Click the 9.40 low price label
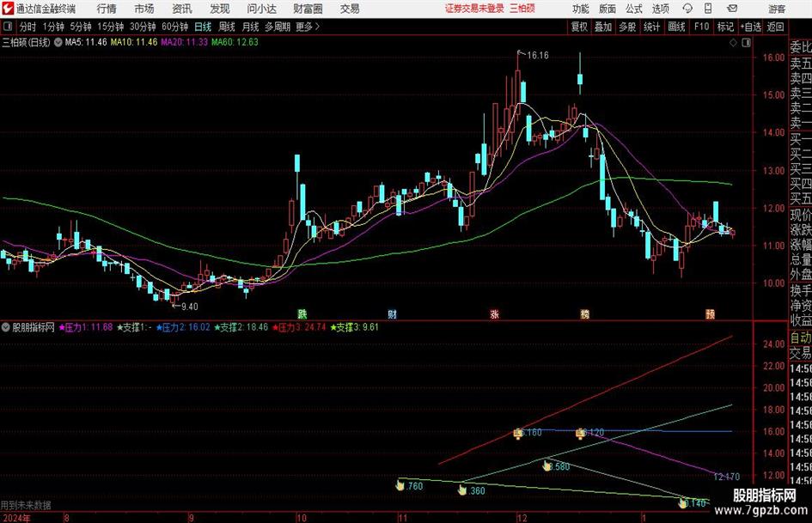Screen dimensions: 812x523 click(x=190, y=307)
